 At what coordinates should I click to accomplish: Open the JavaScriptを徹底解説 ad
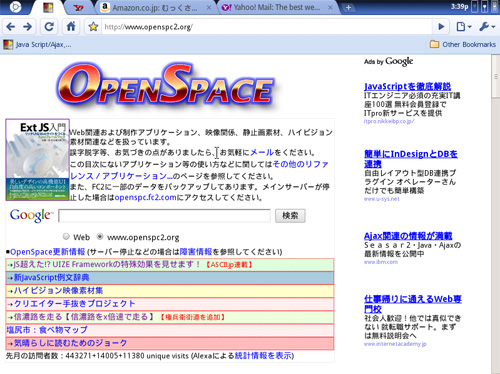[407, 86]
